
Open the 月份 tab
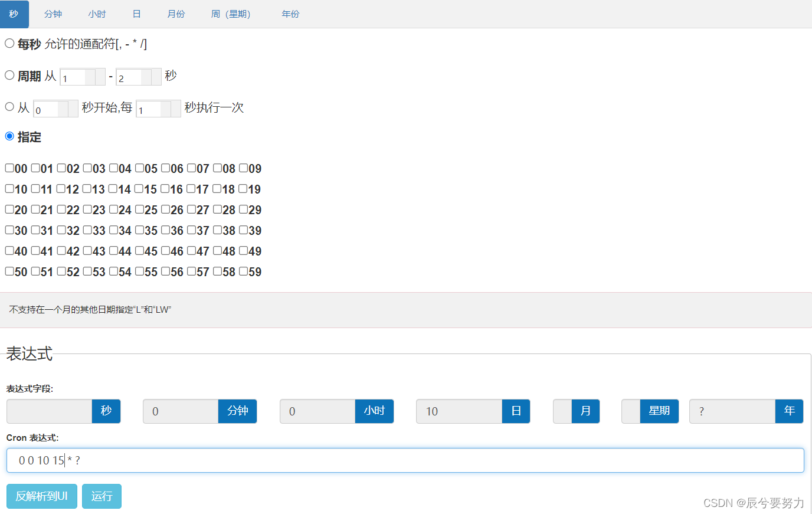pos(175,14)
